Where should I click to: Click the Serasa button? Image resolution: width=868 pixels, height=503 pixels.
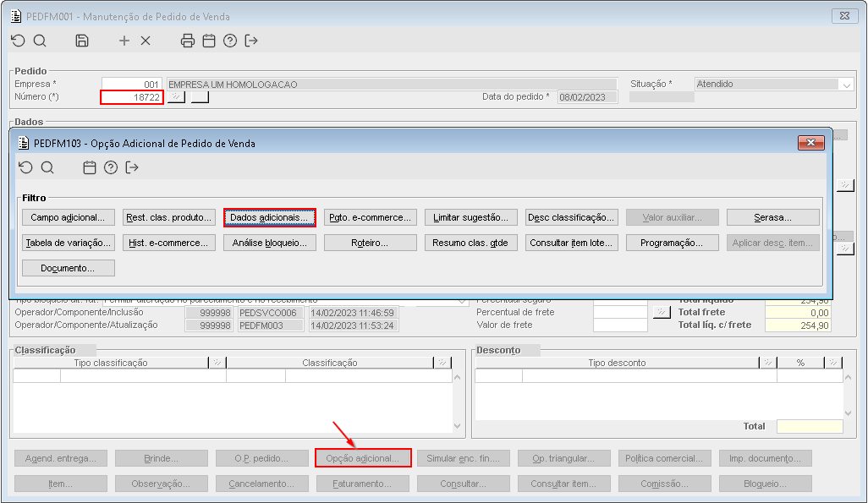tap(773, 217)
